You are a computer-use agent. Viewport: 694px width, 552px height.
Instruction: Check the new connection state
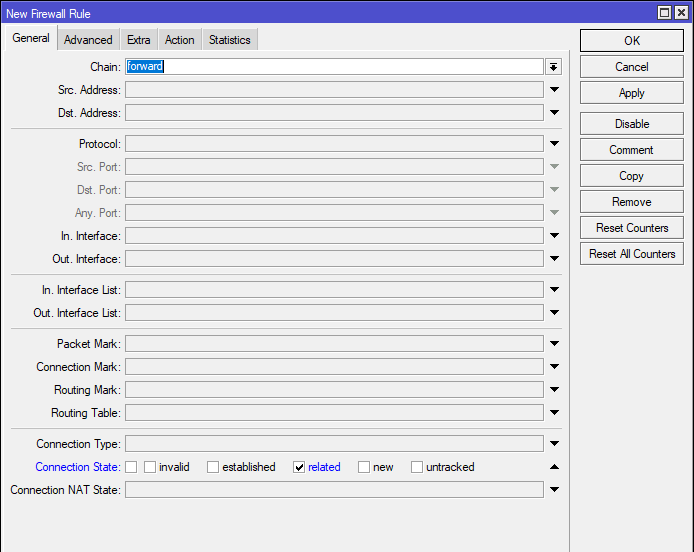pos(364,467)
